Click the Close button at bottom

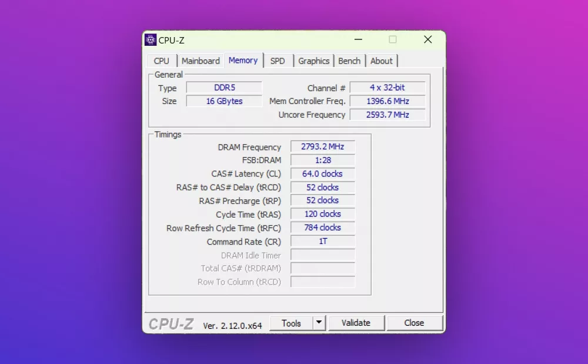tap(414, 323)
